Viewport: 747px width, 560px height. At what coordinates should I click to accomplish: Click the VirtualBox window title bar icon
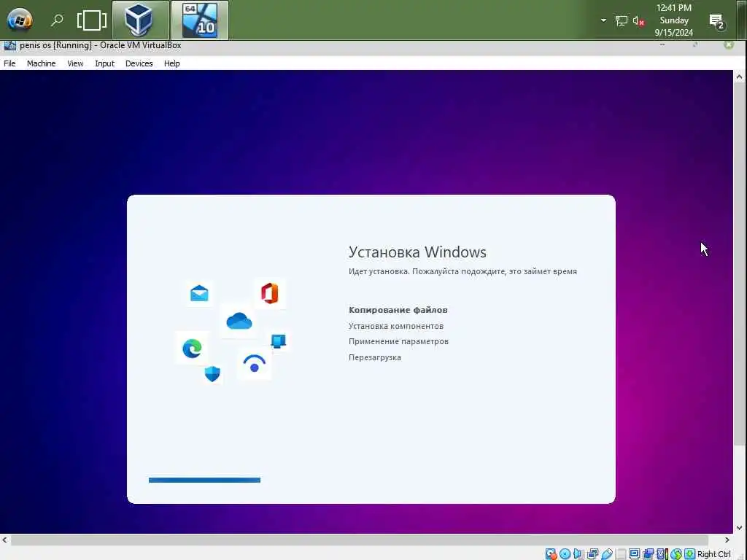pyautogui.click(x=9, y=46)
